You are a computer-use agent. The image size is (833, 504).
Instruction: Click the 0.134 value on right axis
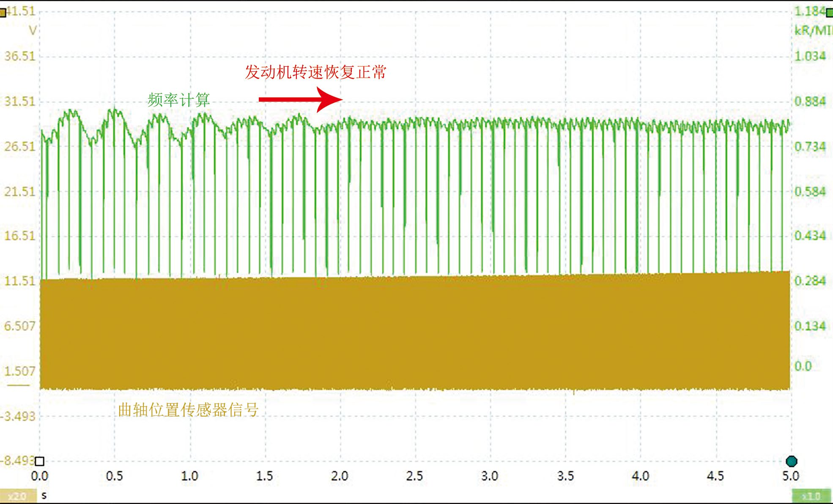click(810, 326)
